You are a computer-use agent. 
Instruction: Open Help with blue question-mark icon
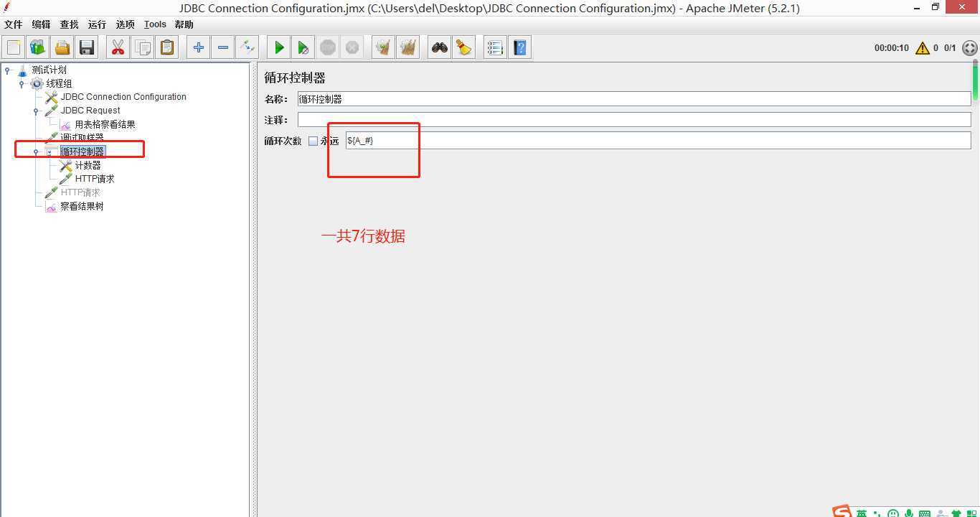coord(520,48)
